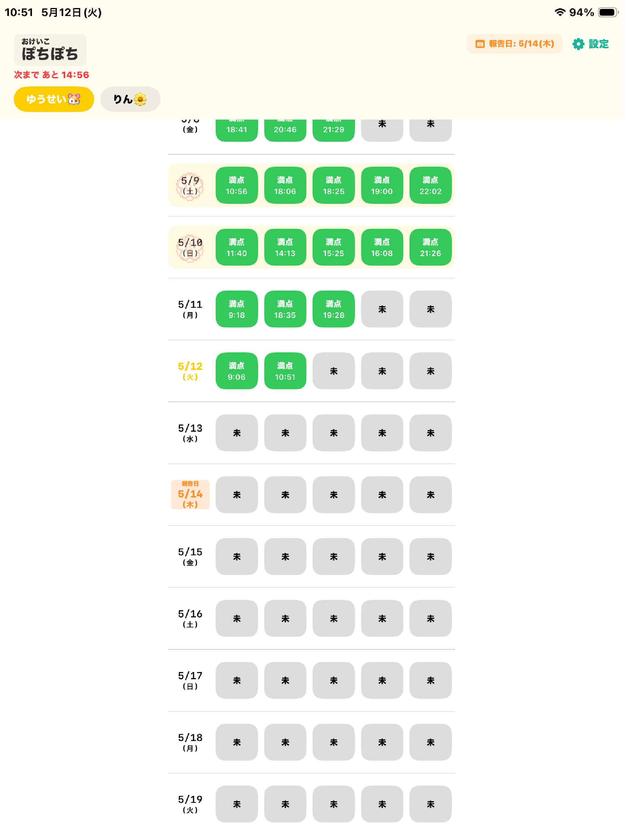
Task: Tap the Wi-Fi icon in status bar
Action: (560, 12)
